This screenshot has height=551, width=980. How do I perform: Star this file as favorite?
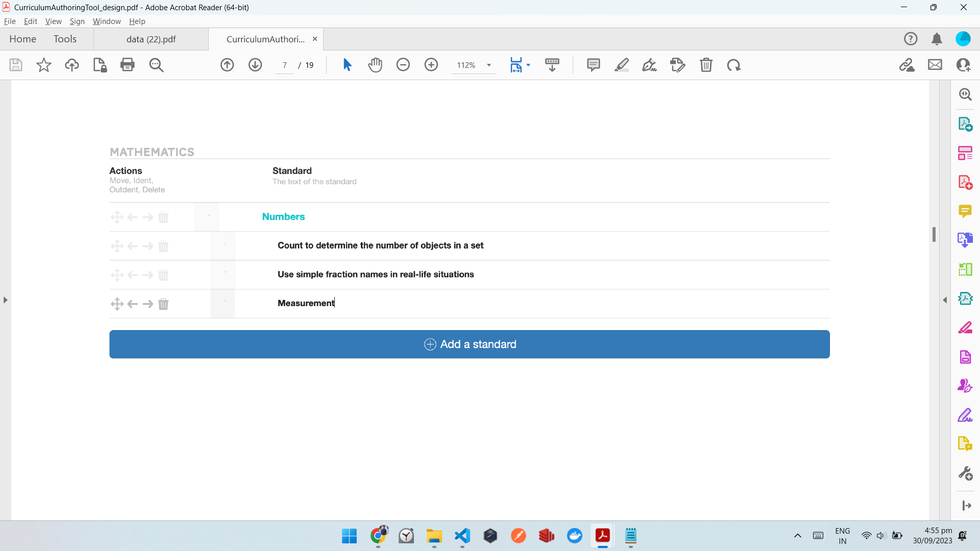pos(44,65)
